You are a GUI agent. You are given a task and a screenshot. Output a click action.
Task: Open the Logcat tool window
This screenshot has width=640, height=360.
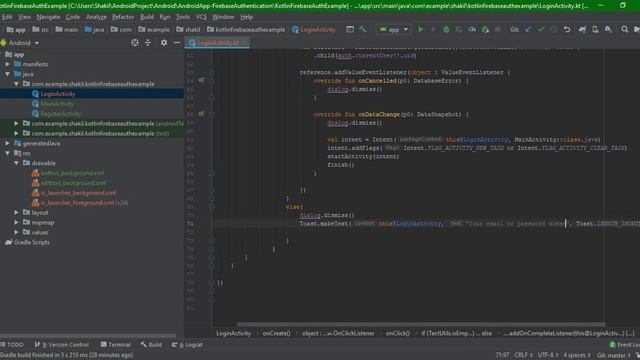tap(187, 344)
